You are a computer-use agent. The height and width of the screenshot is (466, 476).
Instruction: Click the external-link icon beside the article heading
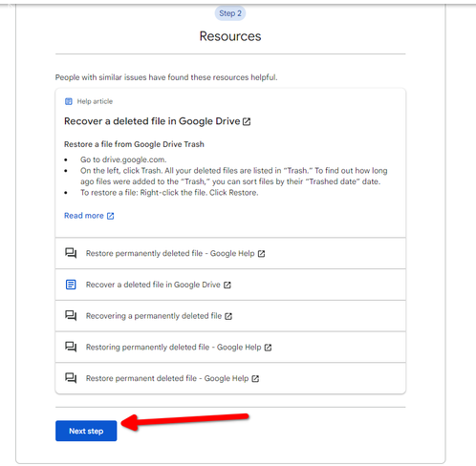(x=247, y=121)
